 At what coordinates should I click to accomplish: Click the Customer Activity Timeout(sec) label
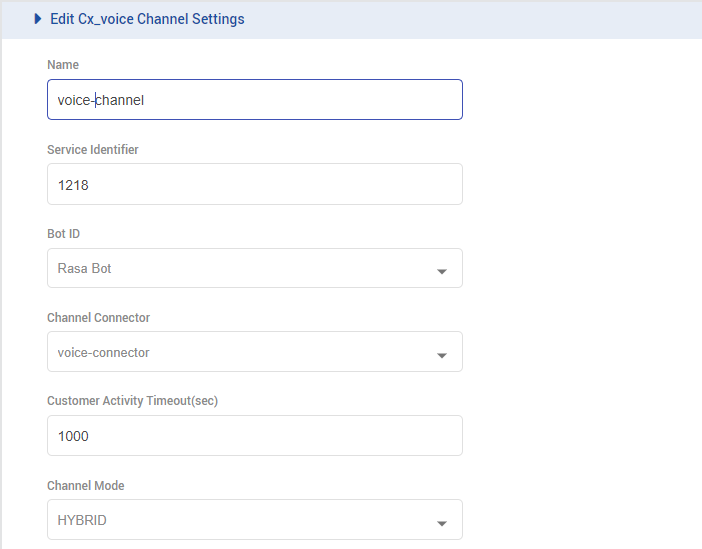132,401
